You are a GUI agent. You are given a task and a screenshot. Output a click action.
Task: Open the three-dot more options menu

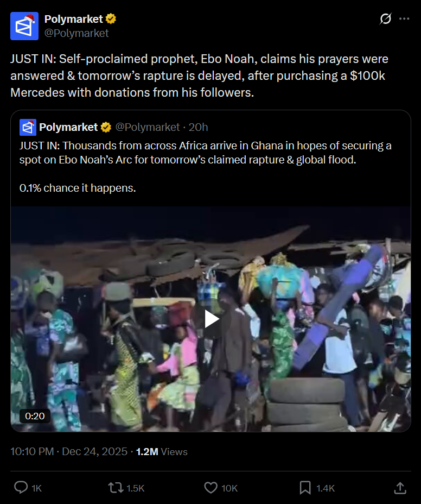click(x=404, y=18)
